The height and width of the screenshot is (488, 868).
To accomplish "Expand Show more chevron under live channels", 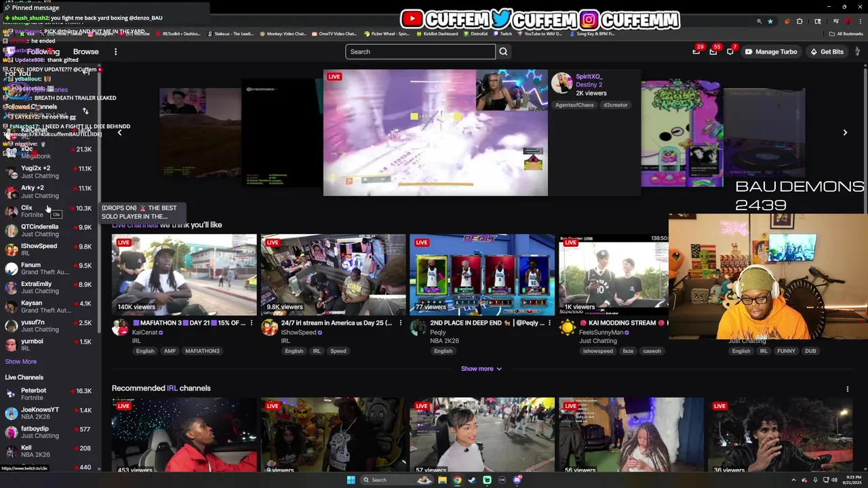I will click(x=481, y=369).
